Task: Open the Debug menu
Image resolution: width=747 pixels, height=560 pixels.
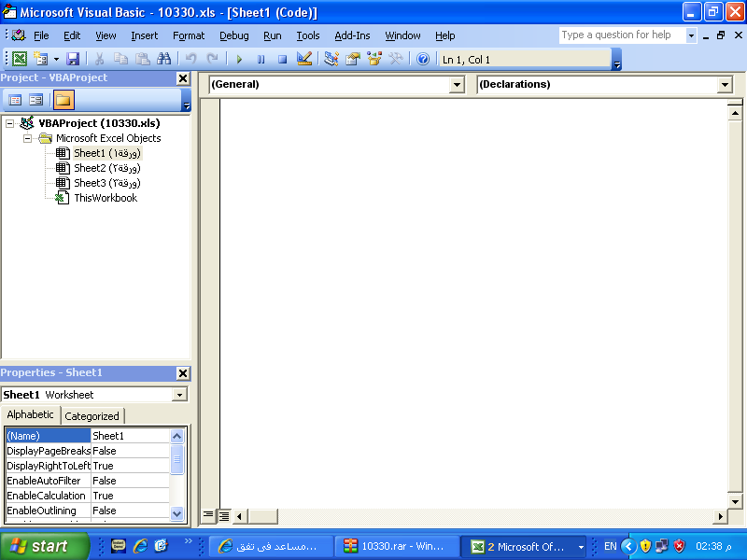Action: [x=234, y=35]
